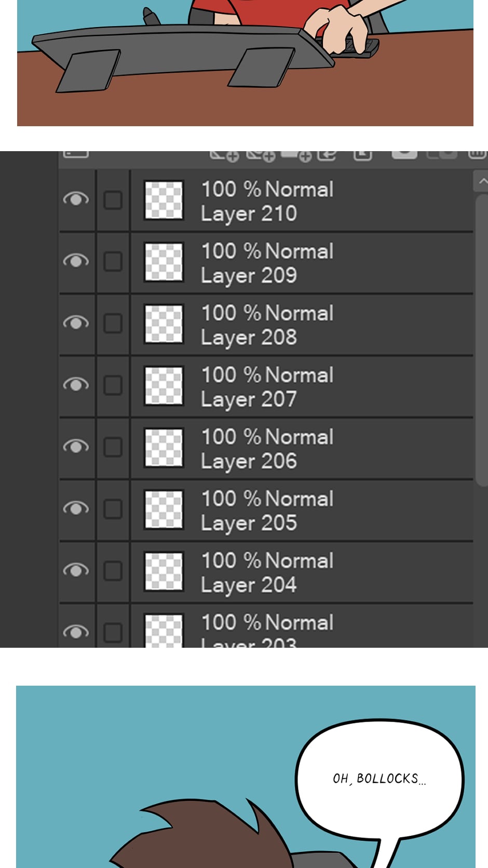Hide Layer 204 using the eye icon
This screenshot has height=868, width=488.
(x=76, y=570)
